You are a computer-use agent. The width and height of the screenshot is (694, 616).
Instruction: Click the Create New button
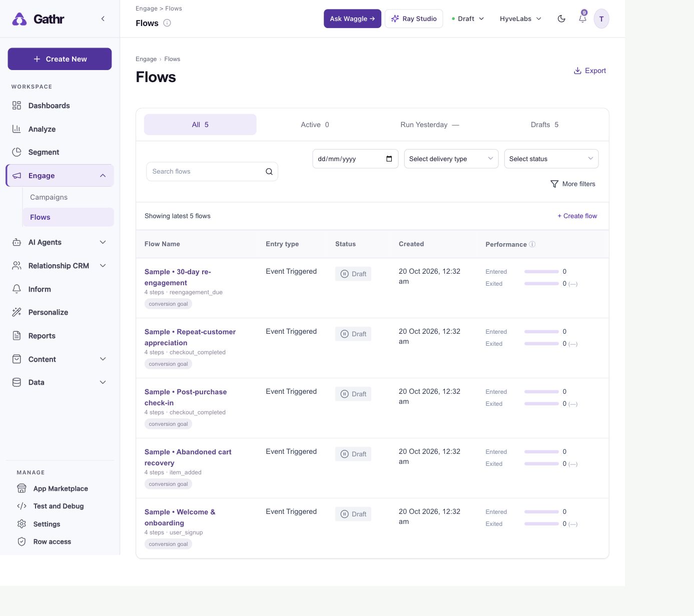pos(60,59)
